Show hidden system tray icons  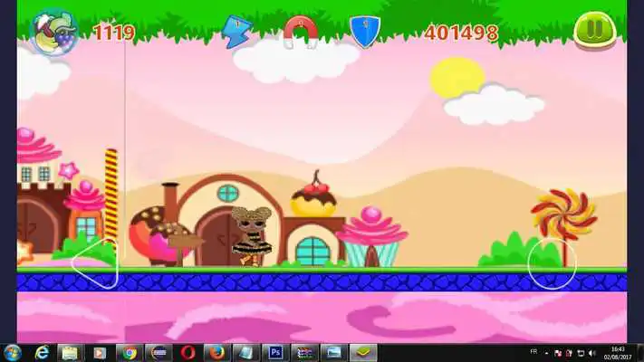pos(547,352)
